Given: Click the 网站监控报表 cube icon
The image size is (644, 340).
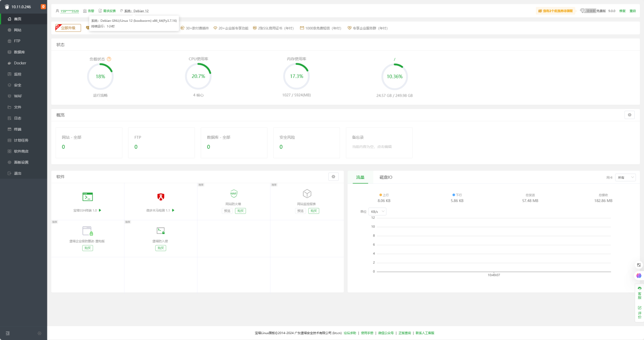Looking at the screenshot, I should pyautogui.click(x=307, y=193).
